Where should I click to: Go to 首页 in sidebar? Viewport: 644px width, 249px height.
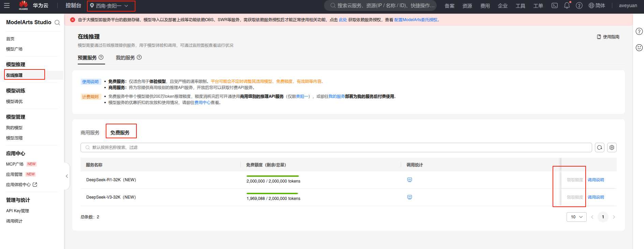pyautogui.click(x=10, y=39)
